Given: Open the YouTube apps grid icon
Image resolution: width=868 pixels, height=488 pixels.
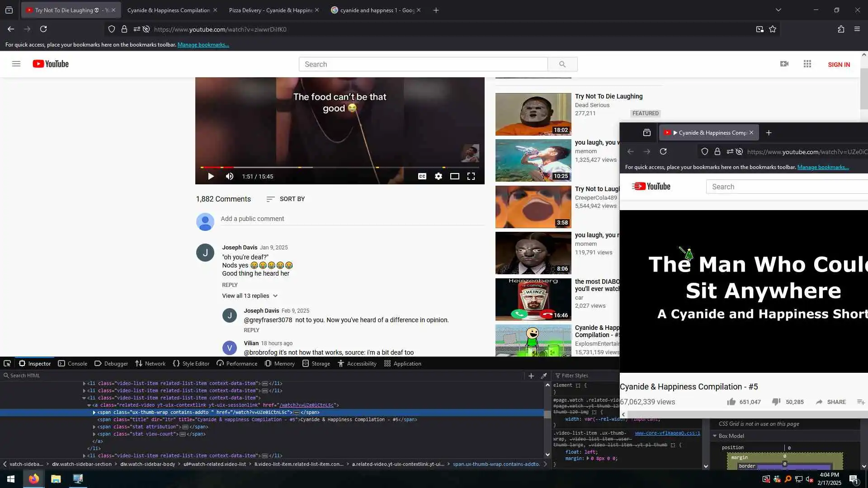Looking at the screenshot, I should 807,64.
